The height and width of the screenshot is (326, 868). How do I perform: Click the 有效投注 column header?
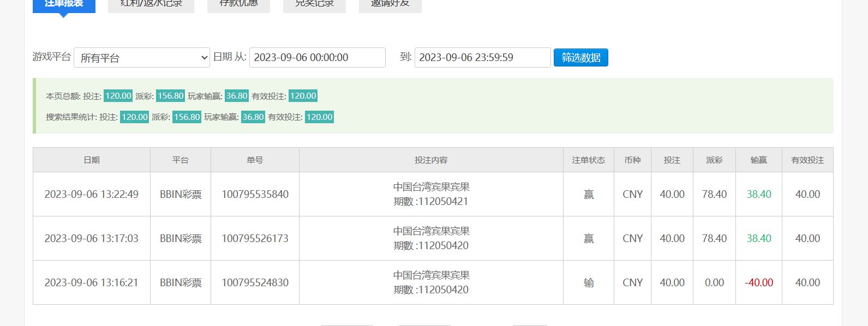point(807,160)
